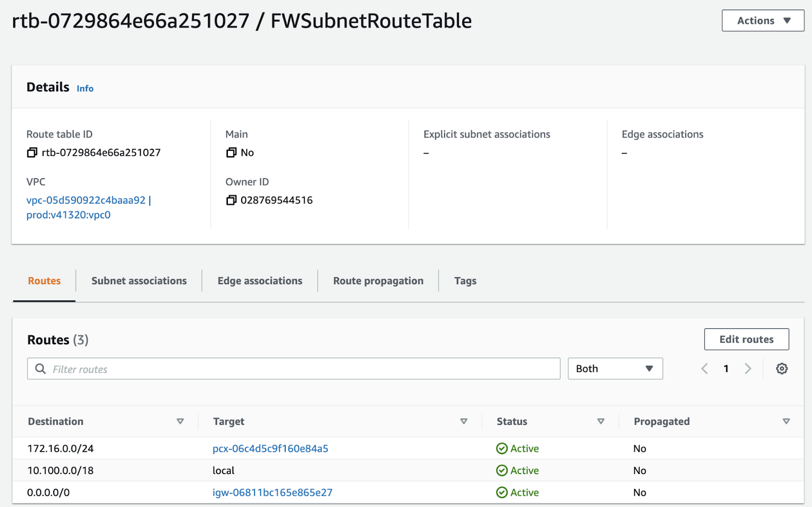Open the Route propagation tab
Screen dimensions: 812x507
[378, 281]
